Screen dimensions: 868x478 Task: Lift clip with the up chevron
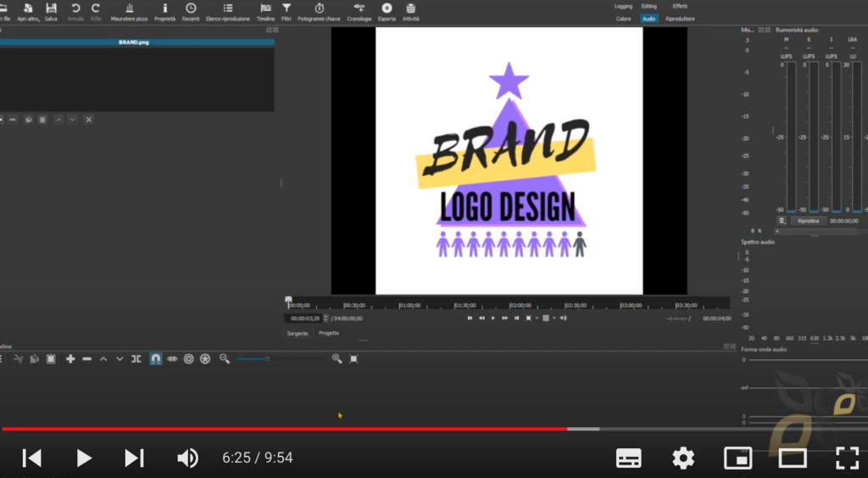click(103, 359)
